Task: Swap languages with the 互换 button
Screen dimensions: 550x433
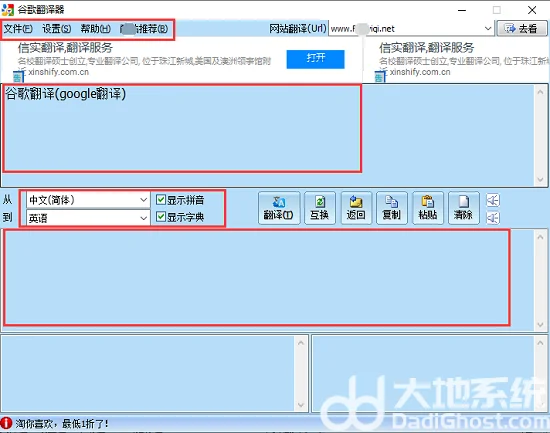Action: [320, 208]
